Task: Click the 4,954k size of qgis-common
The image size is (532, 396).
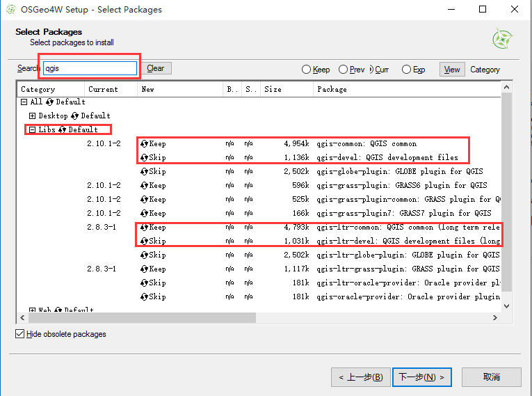Action: [296, 143]
